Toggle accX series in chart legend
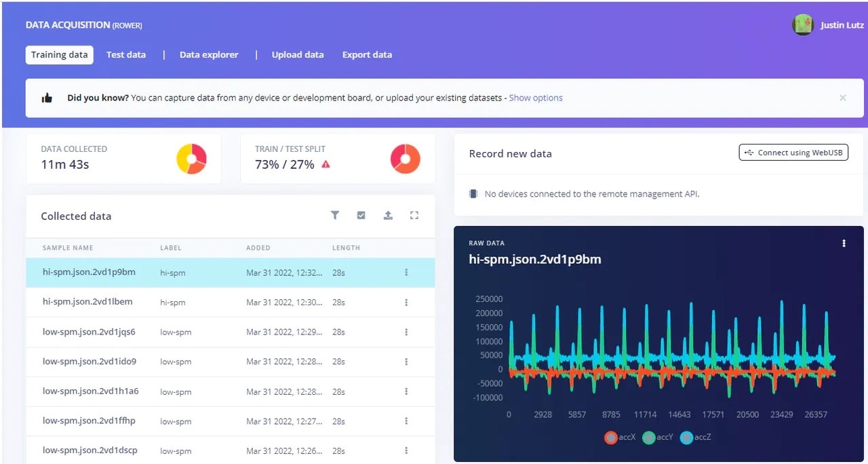868x464 pixels. [x=620, y=438]
